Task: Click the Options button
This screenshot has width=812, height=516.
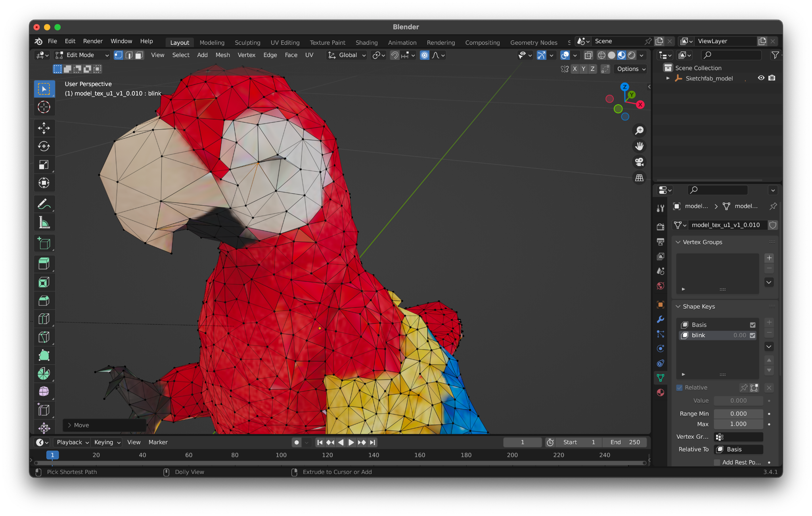Action: [631, 69]
